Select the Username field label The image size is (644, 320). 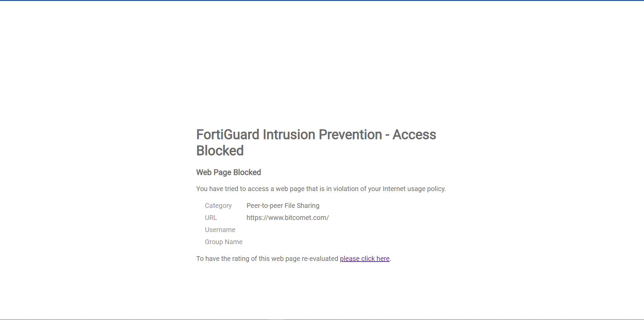[220, 230]
